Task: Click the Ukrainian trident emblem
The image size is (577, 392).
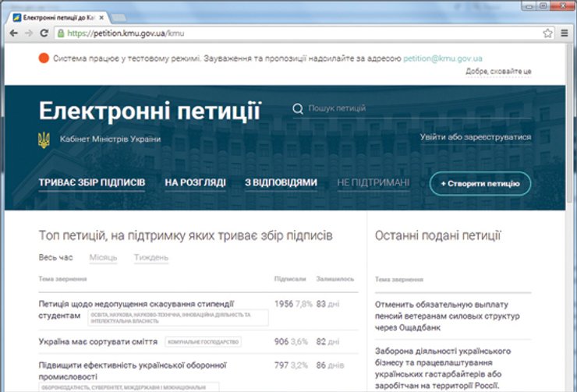Action: [44, 139]
